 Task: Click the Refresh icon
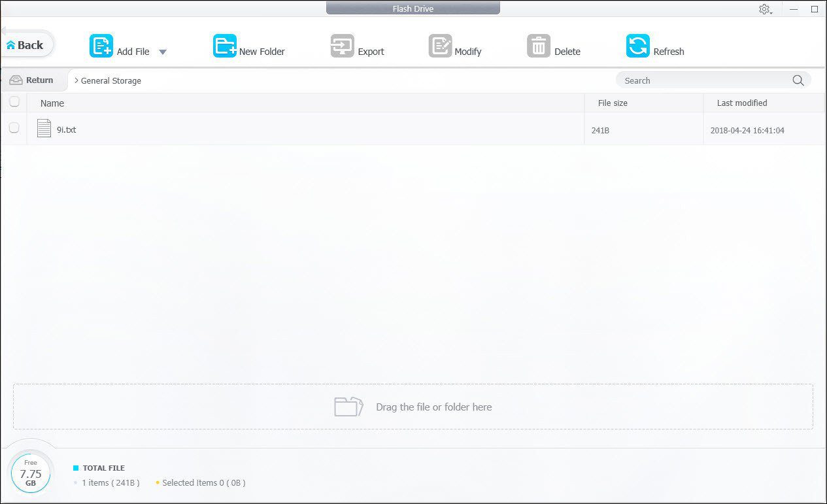click(x=638, y=46)
